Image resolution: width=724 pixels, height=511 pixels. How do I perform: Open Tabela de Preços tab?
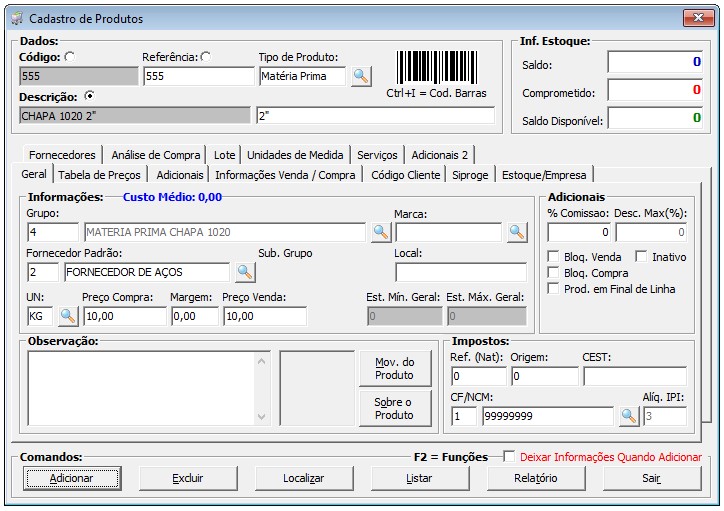click(99, 175)
